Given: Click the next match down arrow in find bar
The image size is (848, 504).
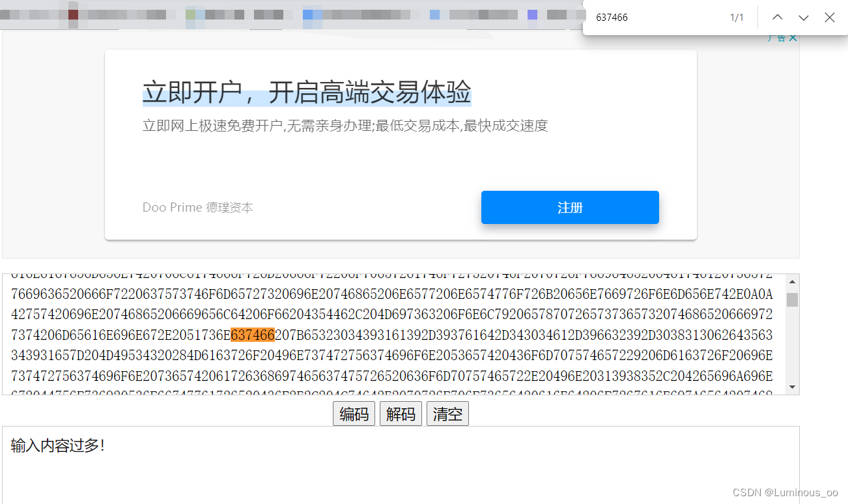Looking at the screenshot, I should coord(804,17).
